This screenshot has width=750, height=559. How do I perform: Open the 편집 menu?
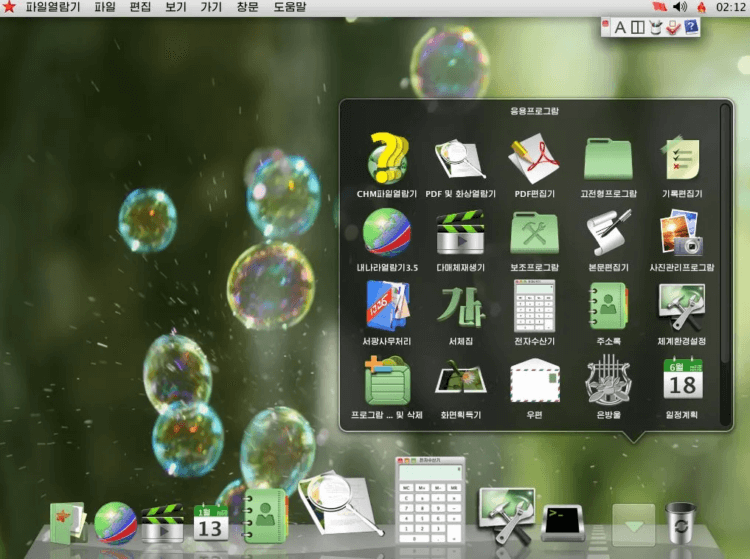[x=140, y=7]
